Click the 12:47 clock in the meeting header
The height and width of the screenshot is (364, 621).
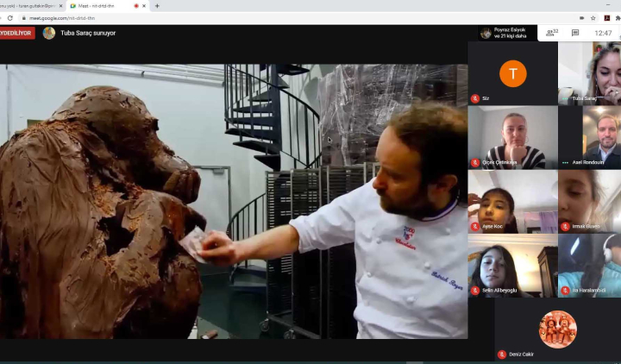603,34
